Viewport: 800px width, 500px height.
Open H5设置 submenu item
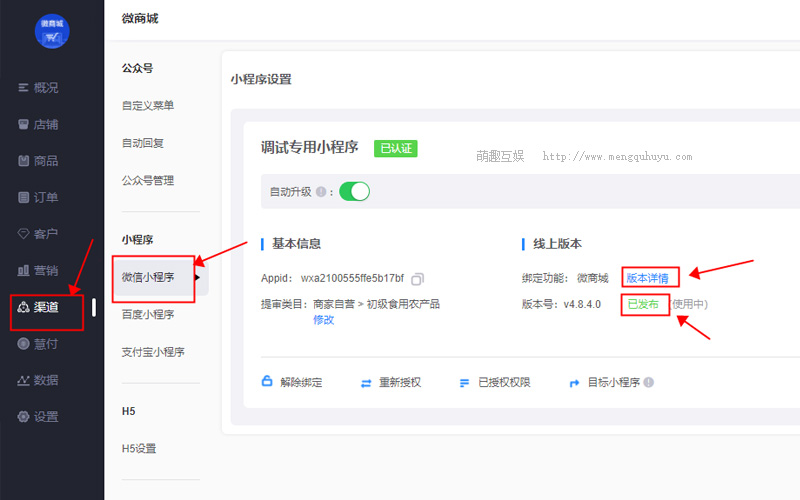(x=139, y=449)
